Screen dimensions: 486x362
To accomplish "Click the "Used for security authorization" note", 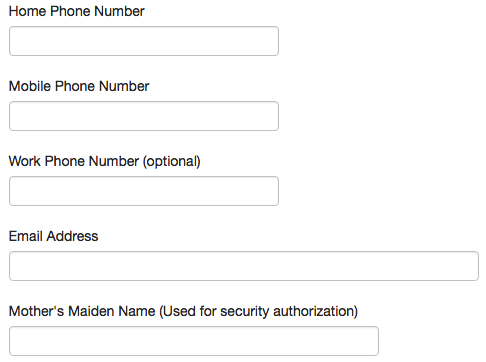I will [259, 312].
